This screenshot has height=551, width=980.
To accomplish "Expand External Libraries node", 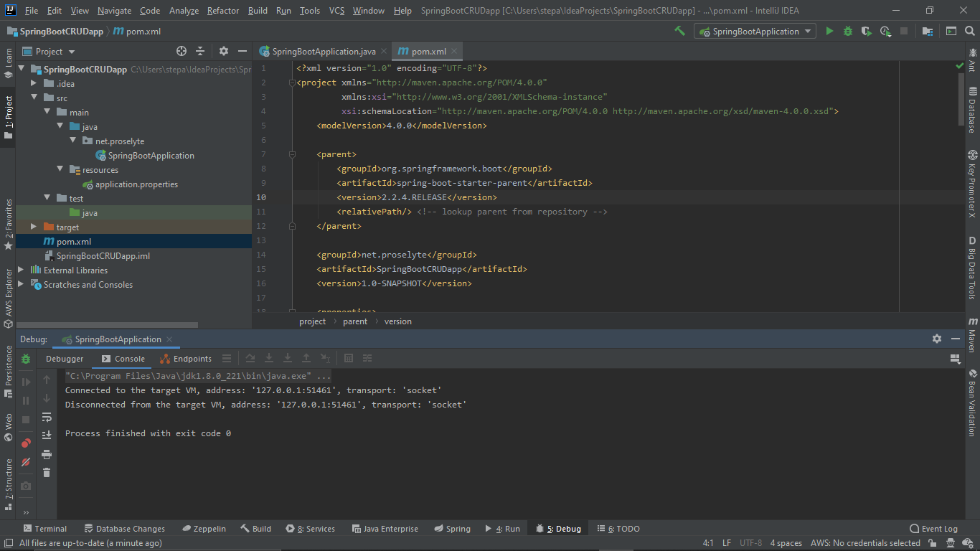I will 21,270.
